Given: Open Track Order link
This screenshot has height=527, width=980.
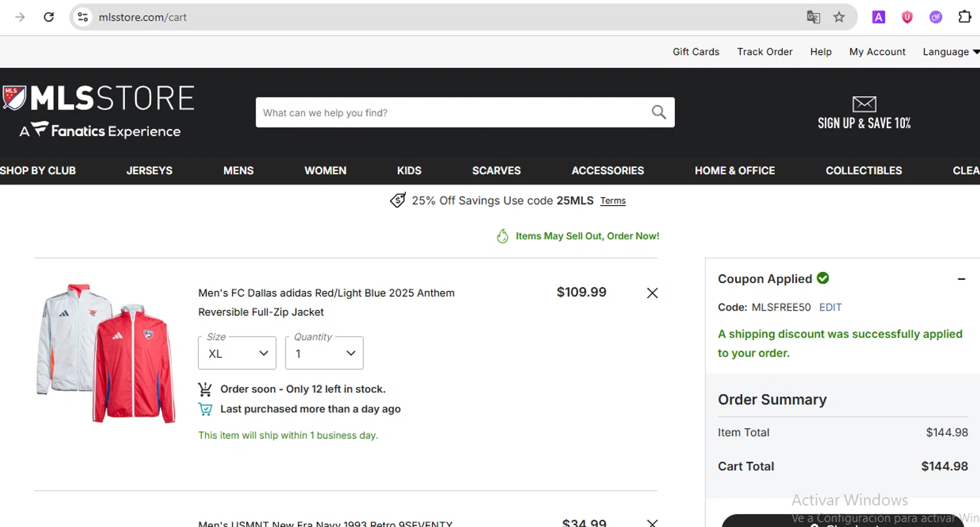Looking at the screenshot, I should click(765, 52).
